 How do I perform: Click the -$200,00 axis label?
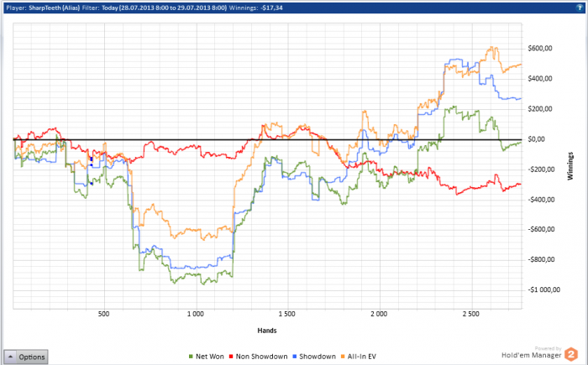pyautogui.click(x=541, y=169)
